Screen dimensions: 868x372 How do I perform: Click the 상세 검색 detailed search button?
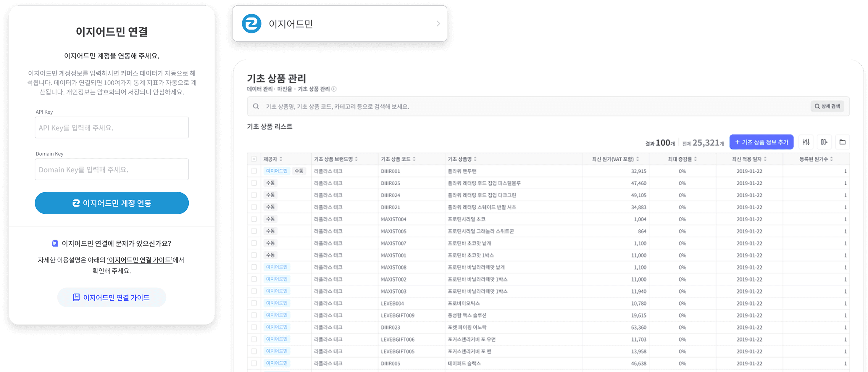coord(827,106)
